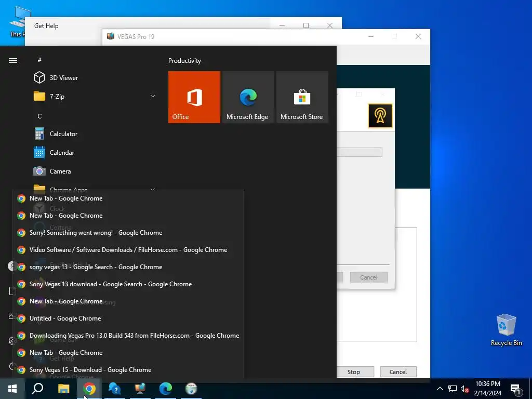
Task: Switch to Sony Vegas 15 Download window
Action: point(128,370)
